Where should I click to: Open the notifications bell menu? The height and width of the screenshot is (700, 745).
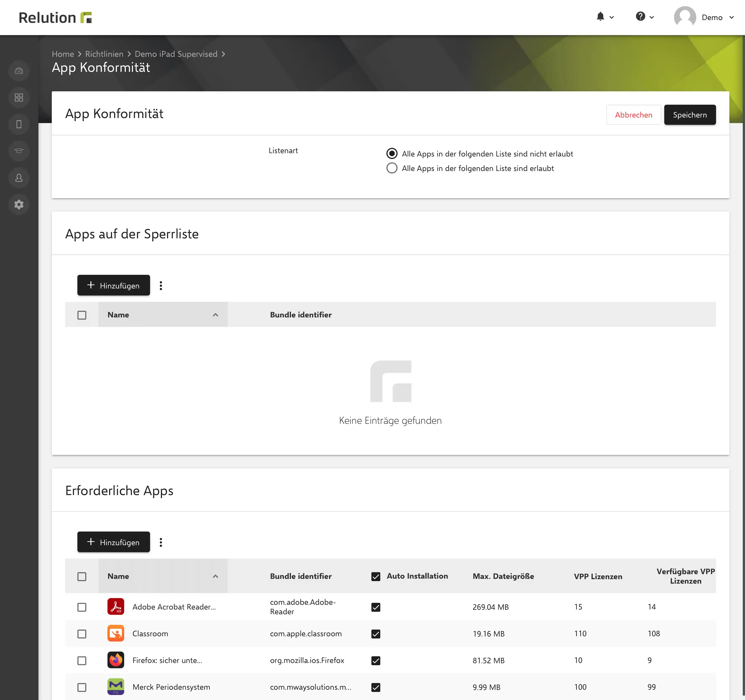[x=600, y=16]
